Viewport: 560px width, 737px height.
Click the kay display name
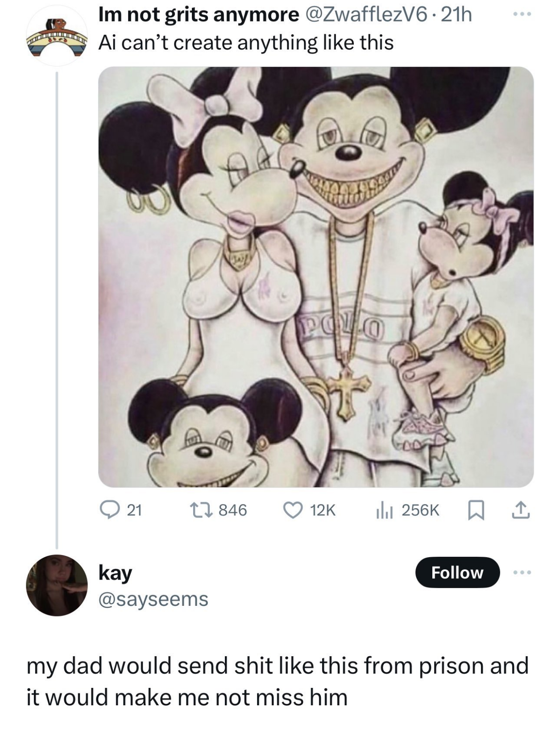tap(115, 572)
